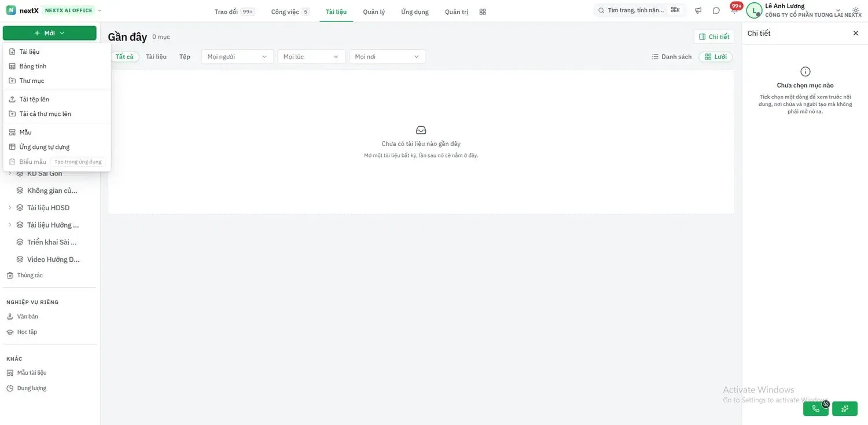This screenshot has height=425, width=868.
Task: Close the Chi tiết details panel
Action: pos(856,33)
